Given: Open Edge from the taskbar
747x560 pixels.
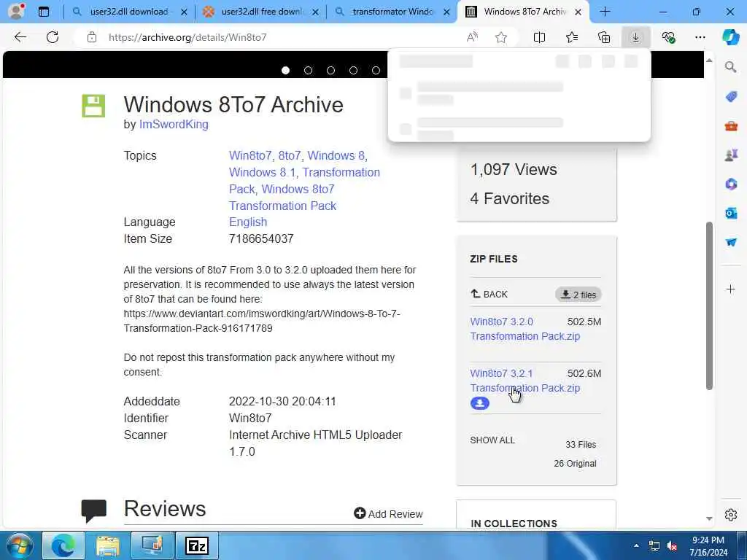Looking at the screenshot, I should point(63,545).
